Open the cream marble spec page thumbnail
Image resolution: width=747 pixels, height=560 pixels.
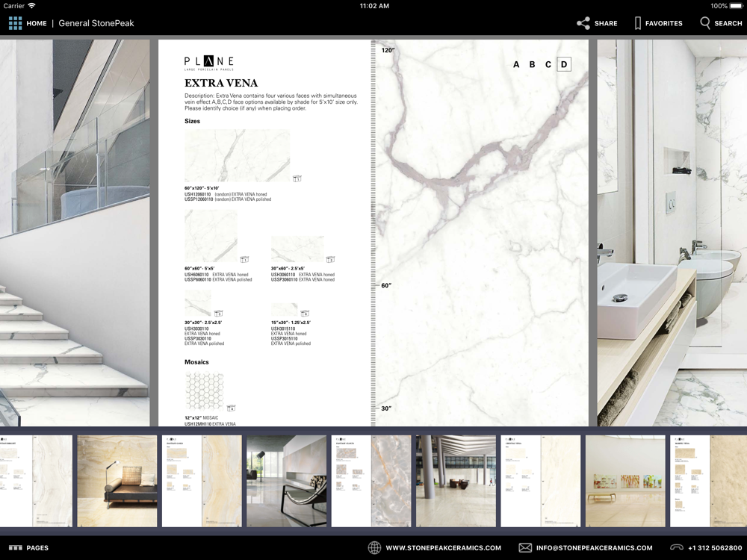tap(541, 481)
